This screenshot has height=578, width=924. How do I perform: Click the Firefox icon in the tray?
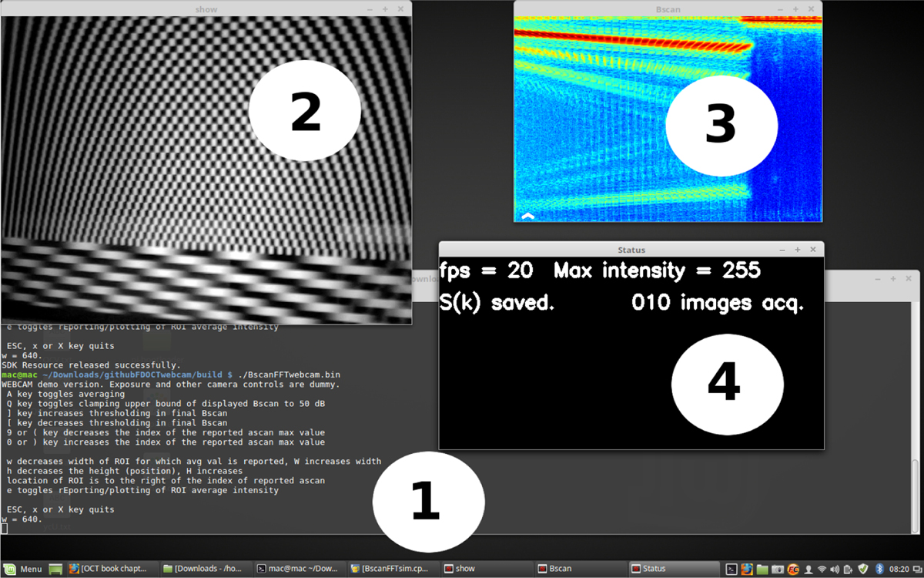pos(746,569)
